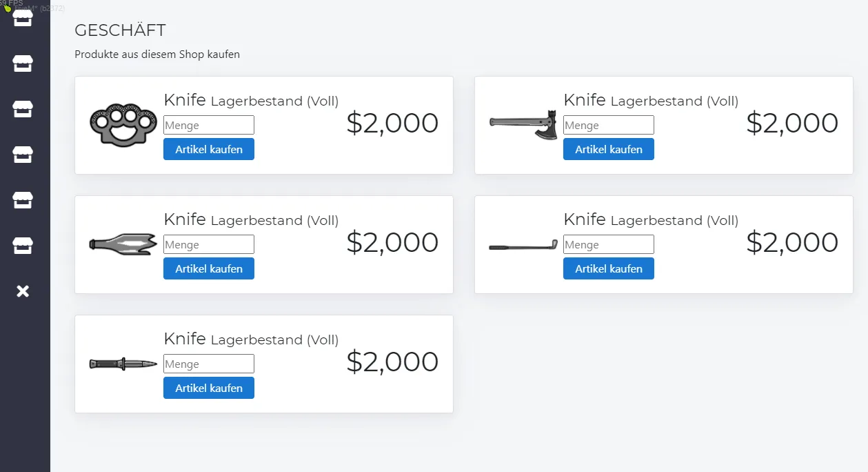The height and width of the screenshot is (472, 868).
Task: Click the brass knuckles product image
Action: 119,125
